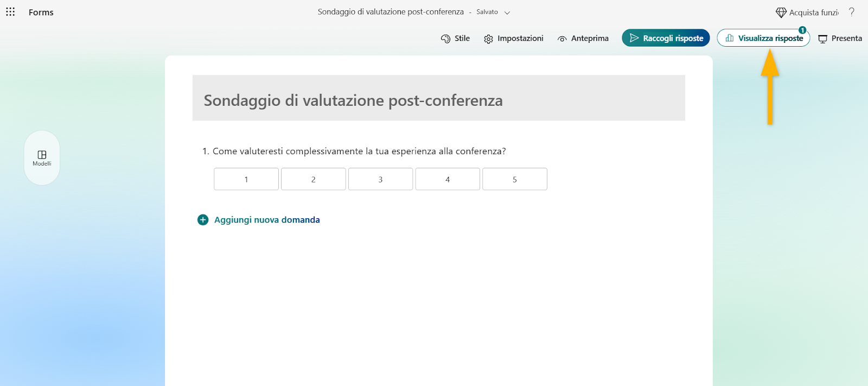Open the app launcher grid icon
Screen dimensions: 868x386
10,11
